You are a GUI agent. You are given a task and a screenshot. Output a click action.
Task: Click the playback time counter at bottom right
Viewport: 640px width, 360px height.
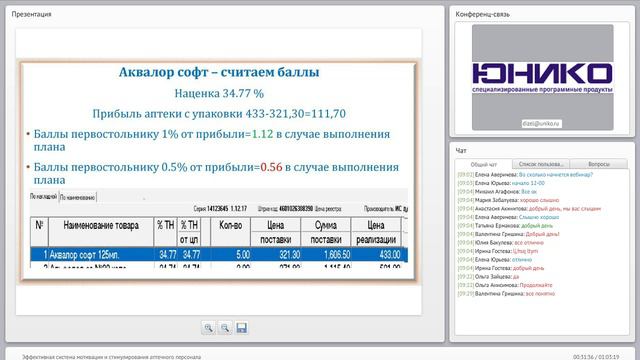[596, 357]
